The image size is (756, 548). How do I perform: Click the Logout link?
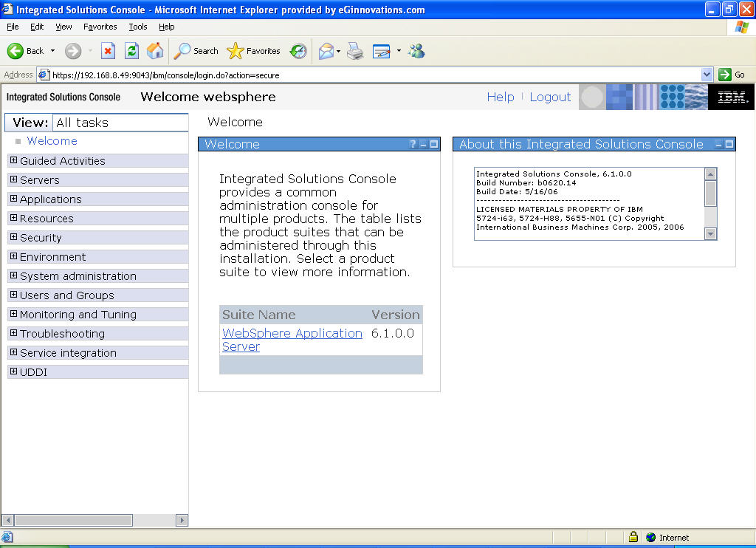pyautogui.click(x=550, y=97)
